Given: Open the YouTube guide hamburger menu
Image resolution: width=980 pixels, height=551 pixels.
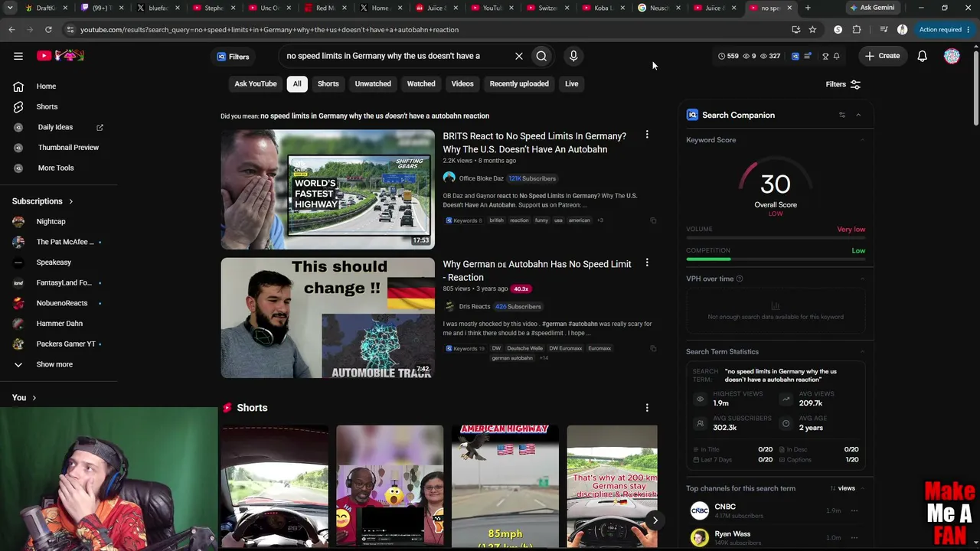Looking at the screenshot, I should pos(18,56).
